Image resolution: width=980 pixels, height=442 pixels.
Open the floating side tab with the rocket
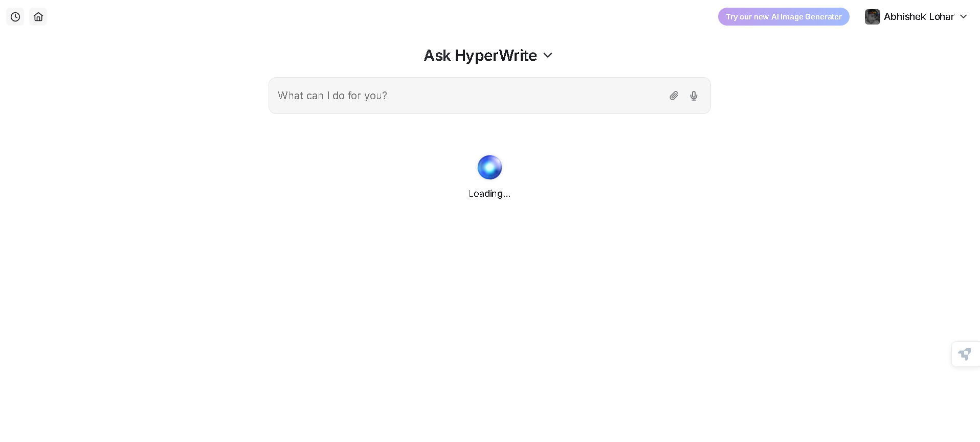point(965,354)
